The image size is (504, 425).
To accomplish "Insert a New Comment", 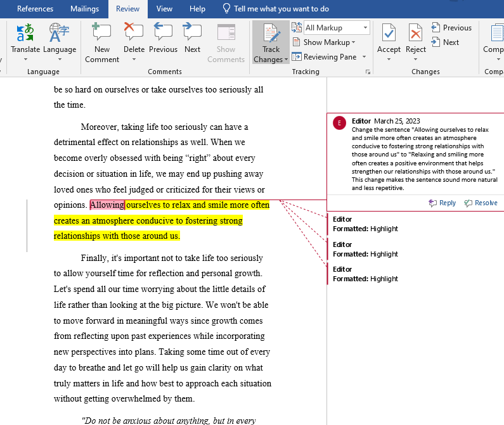I will (102, 33).
